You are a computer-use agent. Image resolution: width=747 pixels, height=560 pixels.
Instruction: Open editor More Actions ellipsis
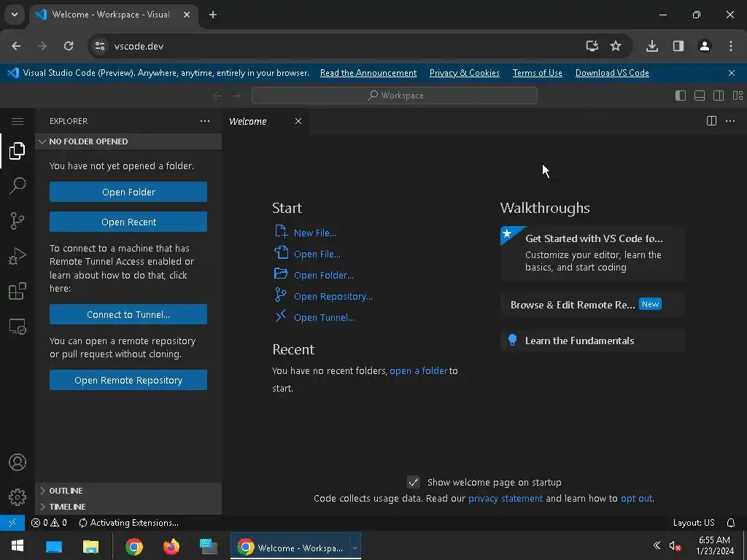pos(729,121)
